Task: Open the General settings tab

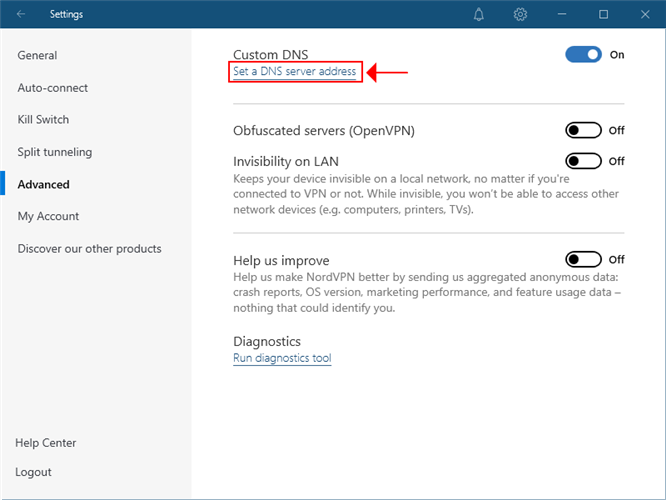Action: click(x=37, y=56)
